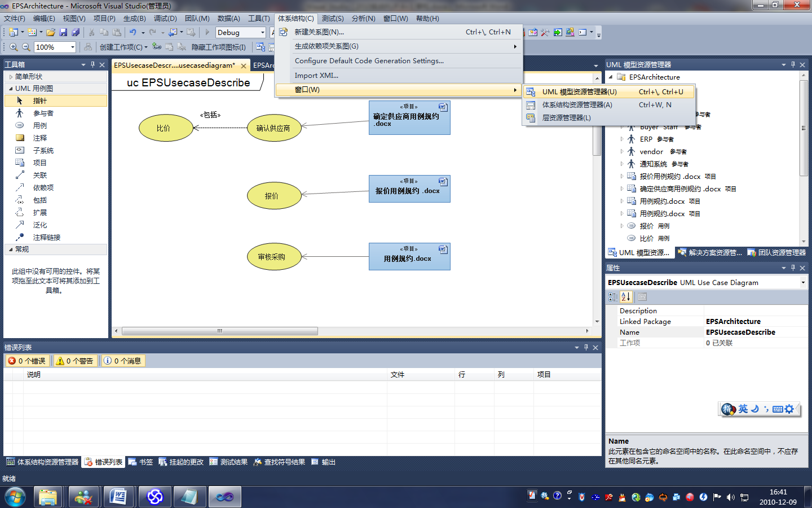Click the Windows Start button
812x508 pixels.
[x=15, y=497]
